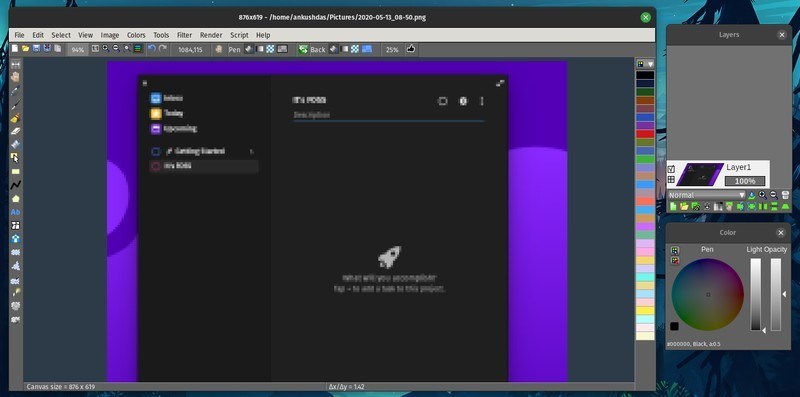Screen dimensions: 800x397
Task: Select the Hand pan tool
Action: [16, 78]
